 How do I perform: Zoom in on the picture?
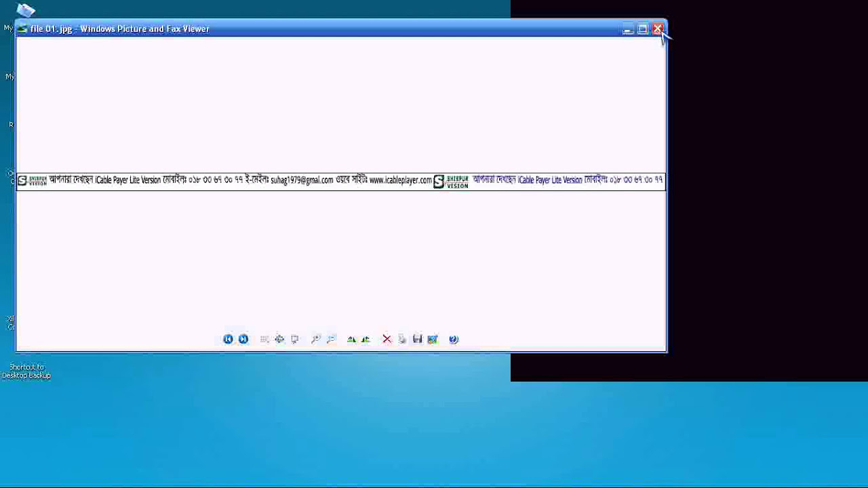pos(316,339)
